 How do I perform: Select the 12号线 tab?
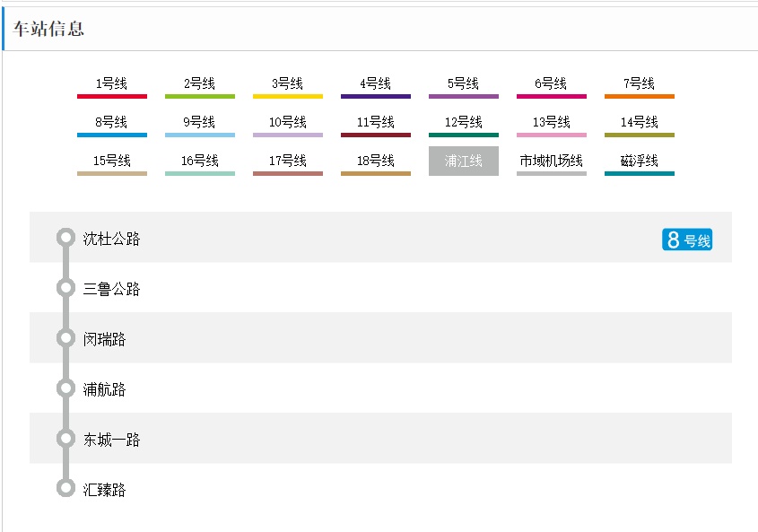click(x=463, y=123)
